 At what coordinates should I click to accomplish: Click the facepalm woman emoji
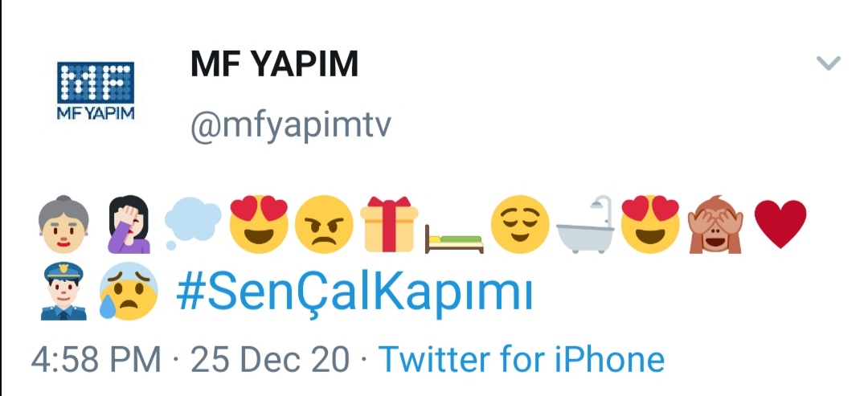[129, 225]
